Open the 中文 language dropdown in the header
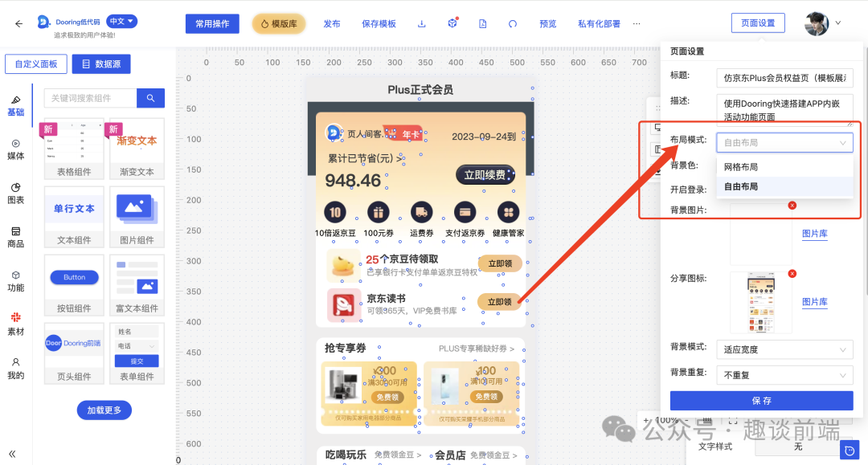The image size is (868, 465). tap(121, 21)
